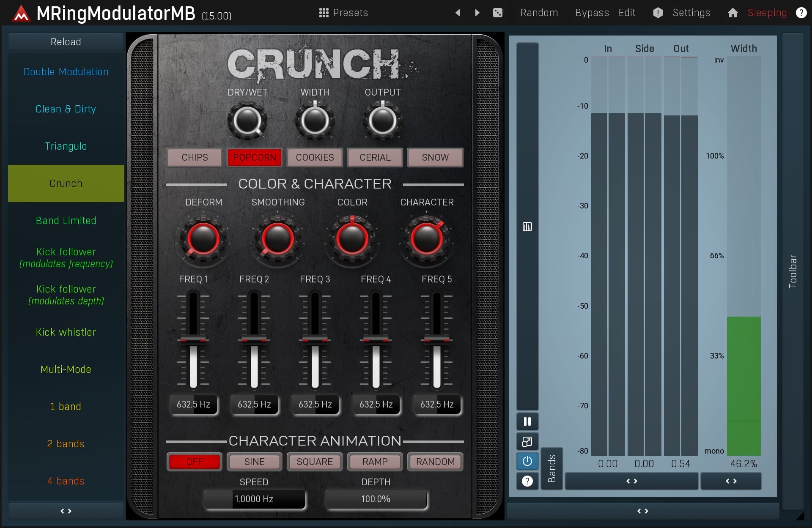Click the meter panel help icon
The image size is (812, 528).
tap(527, 481)
